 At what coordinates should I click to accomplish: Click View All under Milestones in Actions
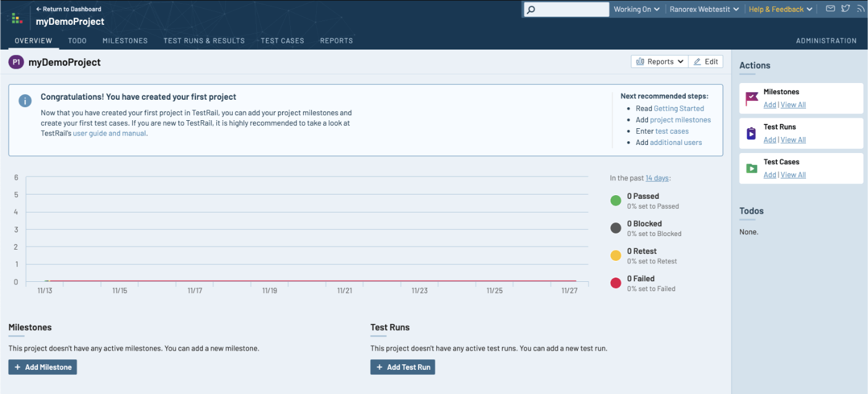click(793, 105)
